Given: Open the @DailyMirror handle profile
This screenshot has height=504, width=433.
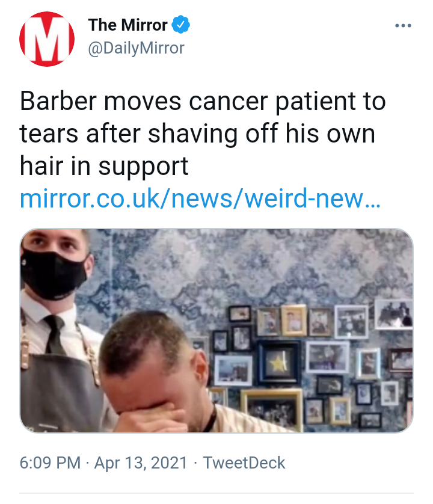Looking at the screenshot, I should 136,49.
